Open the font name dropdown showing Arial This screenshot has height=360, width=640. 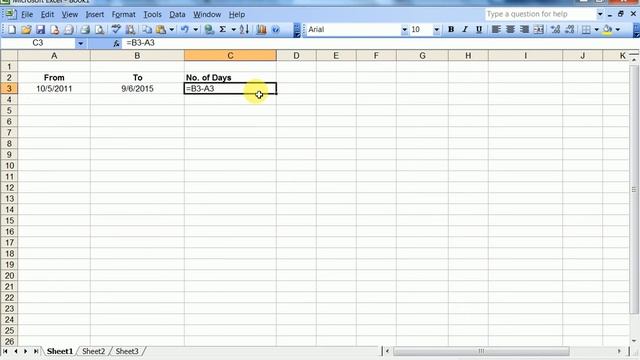click(404, 29)
